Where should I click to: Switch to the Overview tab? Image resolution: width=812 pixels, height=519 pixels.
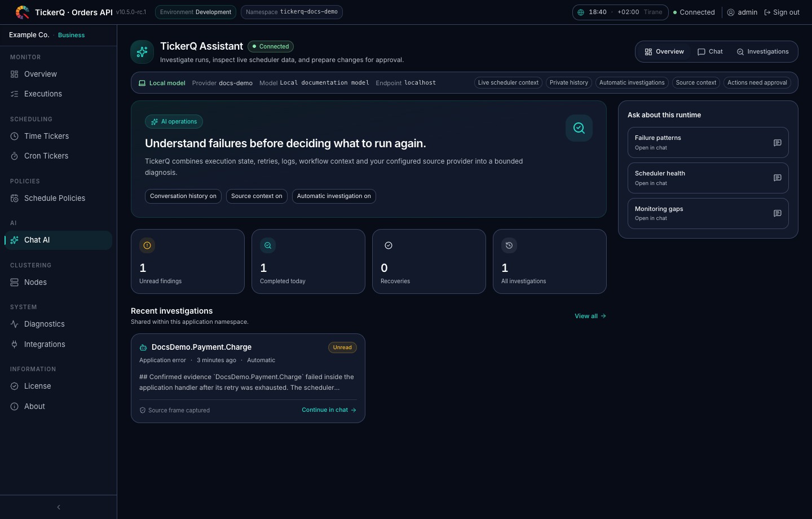[664, 51]
